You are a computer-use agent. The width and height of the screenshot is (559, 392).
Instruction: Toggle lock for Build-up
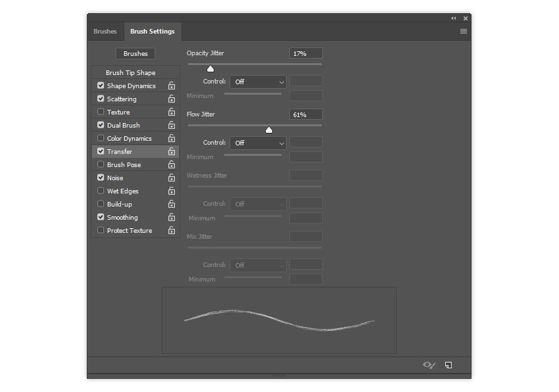[172, 204]
